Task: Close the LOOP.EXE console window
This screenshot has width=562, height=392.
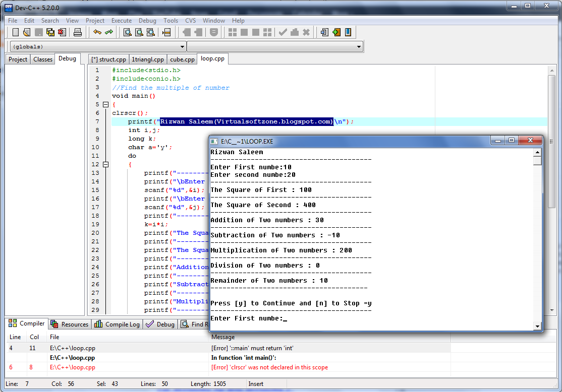Action: [x=530, y=141]
